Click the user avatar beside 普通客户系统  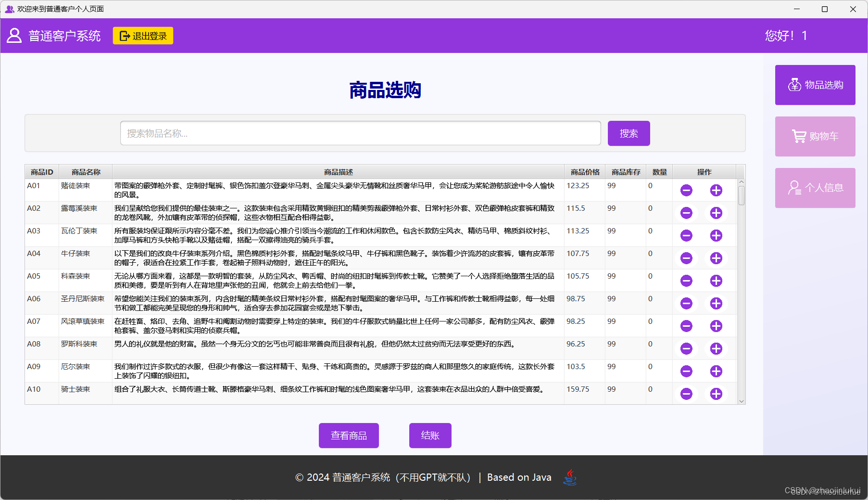(13, 35)
